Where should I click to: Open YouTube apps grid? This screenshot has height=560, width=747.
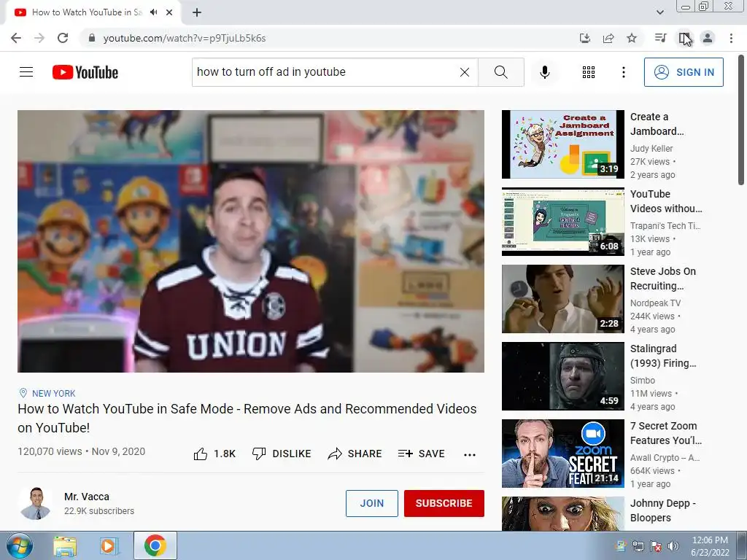coord(589,72)
